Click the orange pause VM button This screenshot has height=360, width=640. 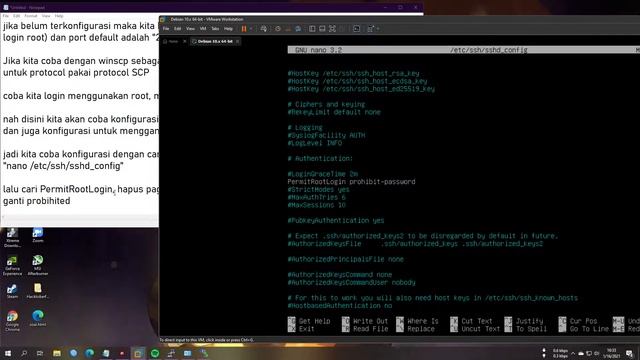244,29
